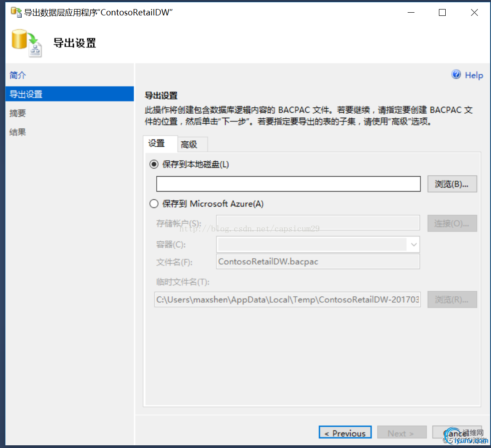
Task: Select 保存到 Microsoft Azure(A) radio button
Action: point(154,204)
